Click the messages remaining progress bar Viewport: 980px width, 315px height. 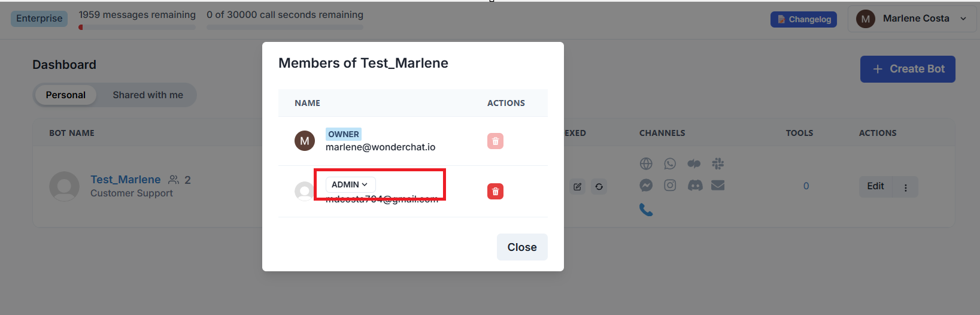[x=137, y=27]
